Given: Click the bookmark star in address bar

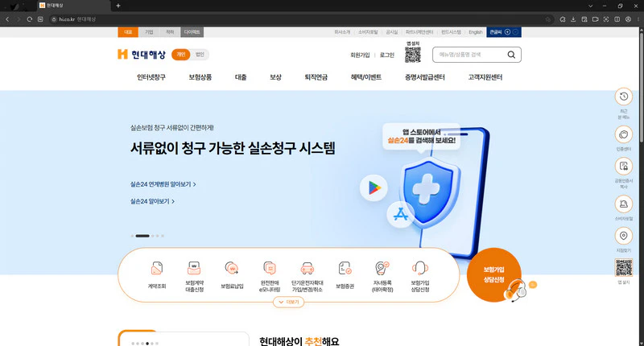Looking at the screenshot, I should pos(548,19).
